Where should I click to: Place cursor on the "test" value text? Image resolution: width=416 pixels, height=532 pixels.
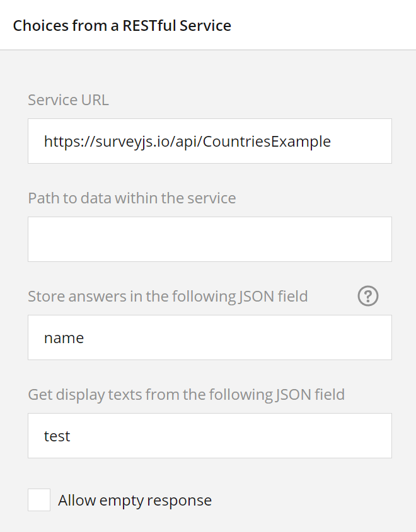57,436
